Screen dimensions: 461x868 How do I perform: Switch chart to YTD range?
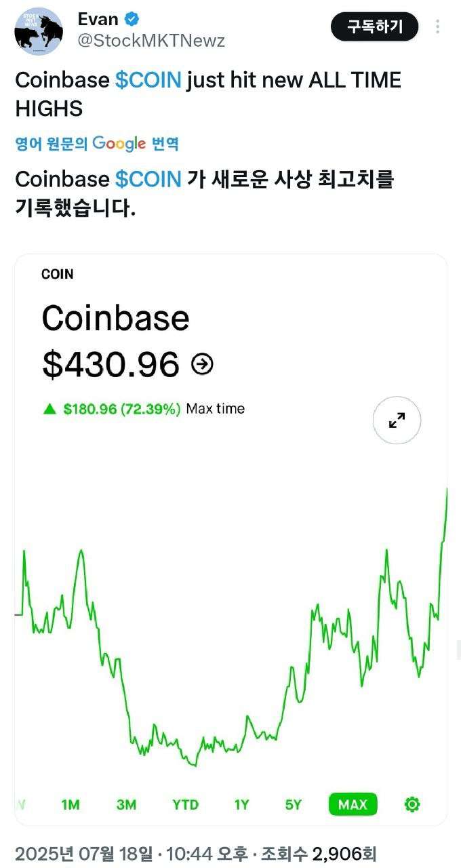click(x=185, y=804)
